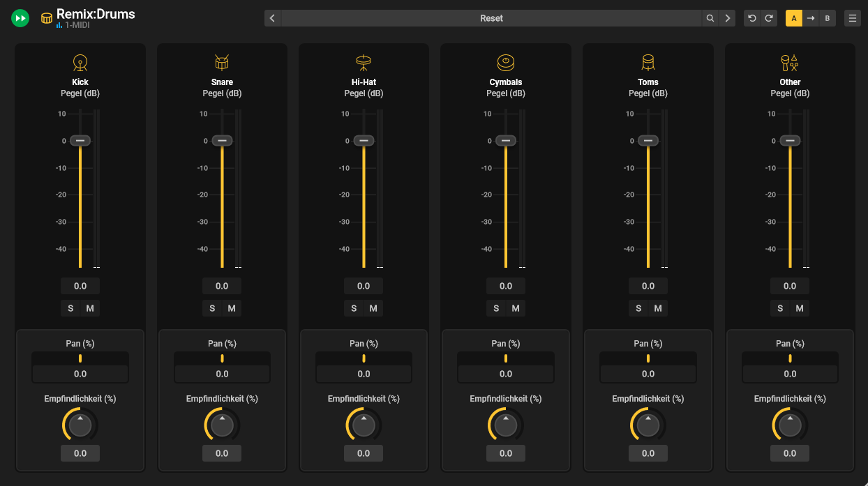Click the Kick drum icon
The image size is (868, 486).
point(80,63)
